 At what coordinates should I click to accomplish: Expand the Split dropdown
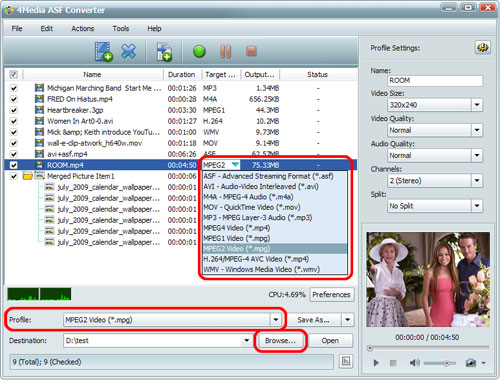pyautogui.click(x=477, y=206)
